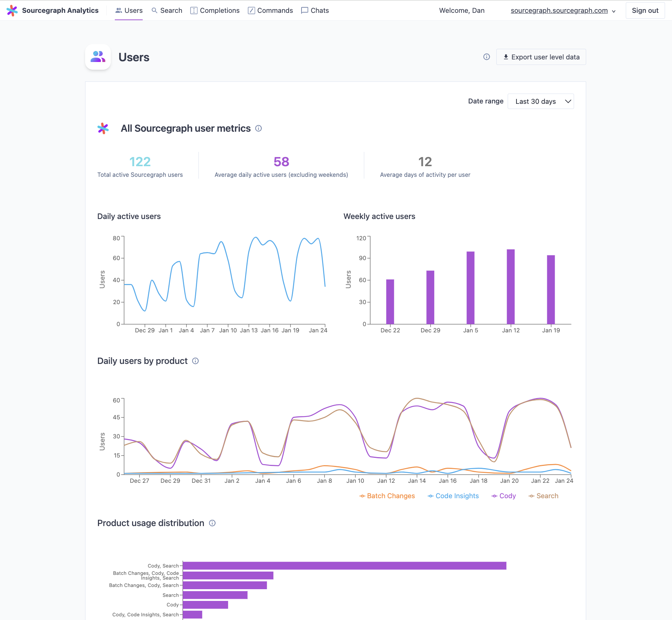Screen dimensions: 672x620
Task: Click the Completions tab text-cursor icon
Action: pos(194,11)
